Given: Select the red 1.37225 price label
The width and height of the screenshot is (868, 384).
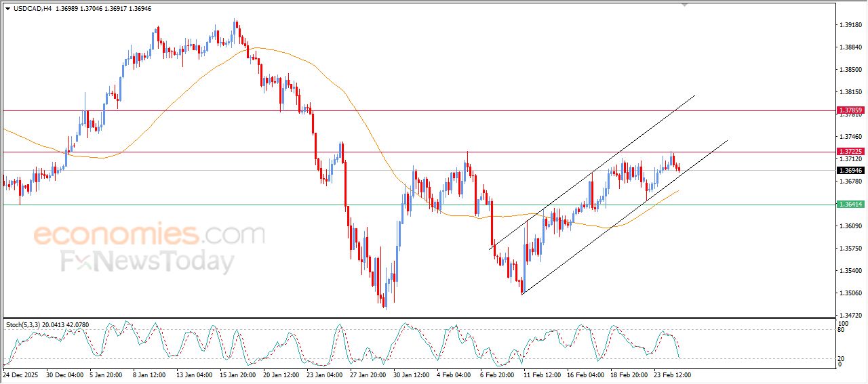Looking at the screenshot, I should coord(850,152).
